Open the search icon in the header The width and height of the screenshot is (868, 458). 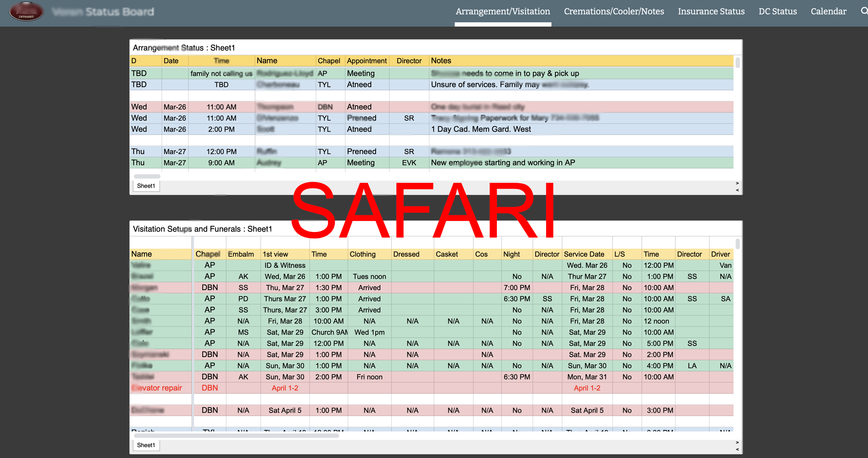point(864,11)
